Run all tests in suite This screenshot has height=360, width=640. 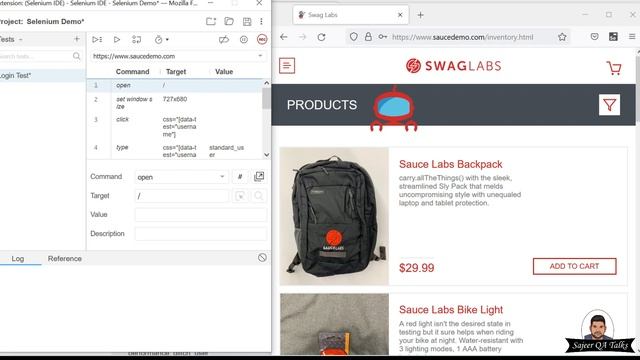pos(97,40)
